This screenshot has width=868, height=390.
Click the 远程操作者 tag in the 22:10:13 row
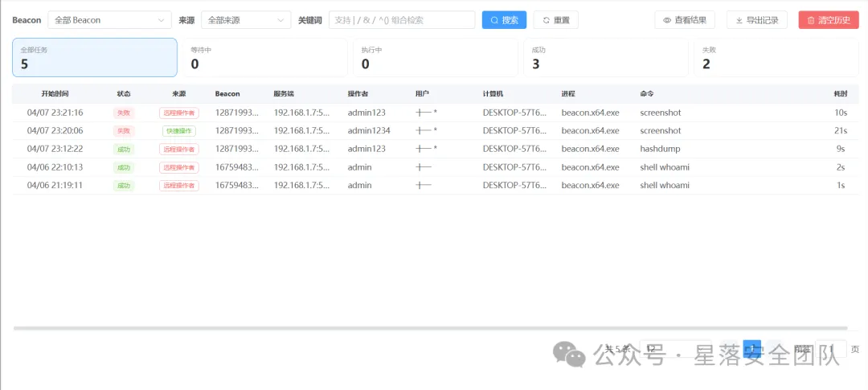tap(178, 167)
